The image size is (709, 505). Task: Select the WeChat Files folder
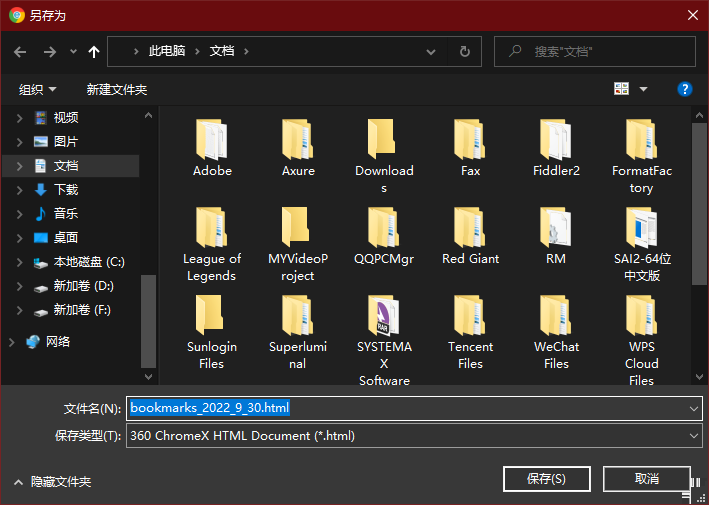556,332
